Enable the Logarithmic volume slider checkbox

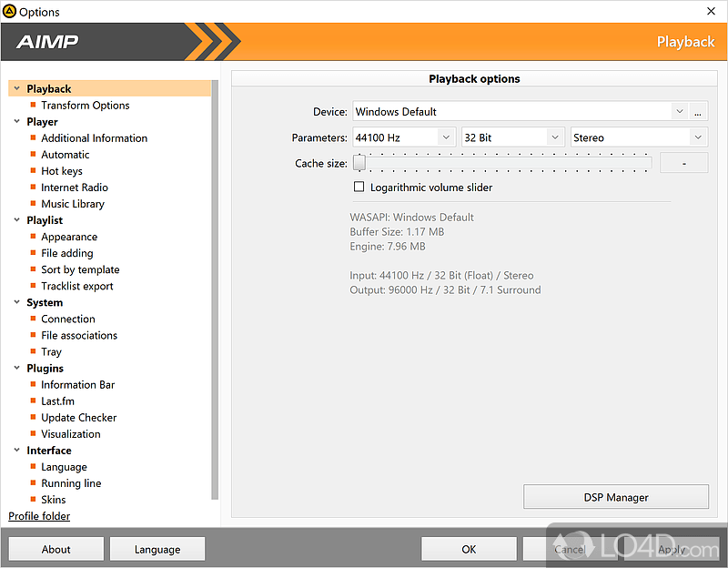pyautogui.click(x=359, y=187)
